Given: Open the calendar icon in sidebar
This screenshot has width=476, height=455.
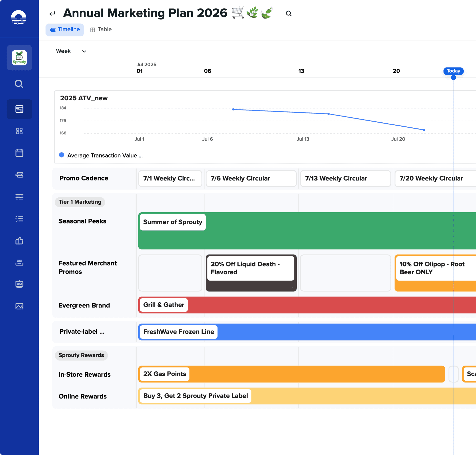Looking at the screenshot, I should pos(19,153).
